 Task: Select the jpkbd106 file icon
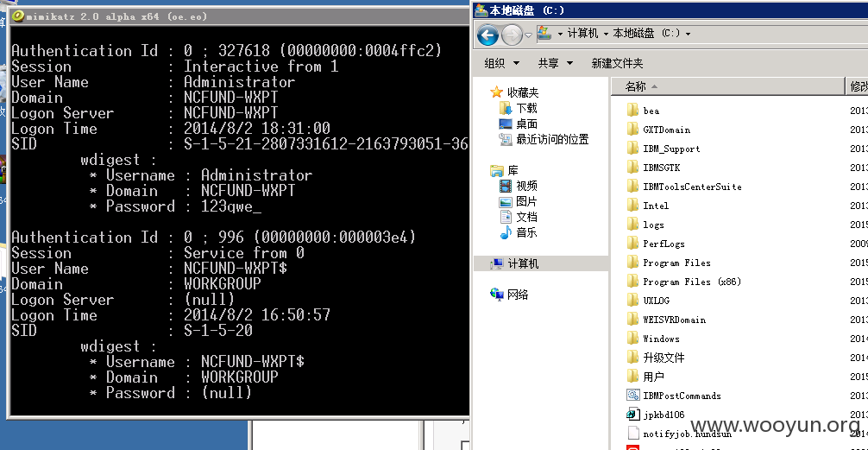pos(633,414)
